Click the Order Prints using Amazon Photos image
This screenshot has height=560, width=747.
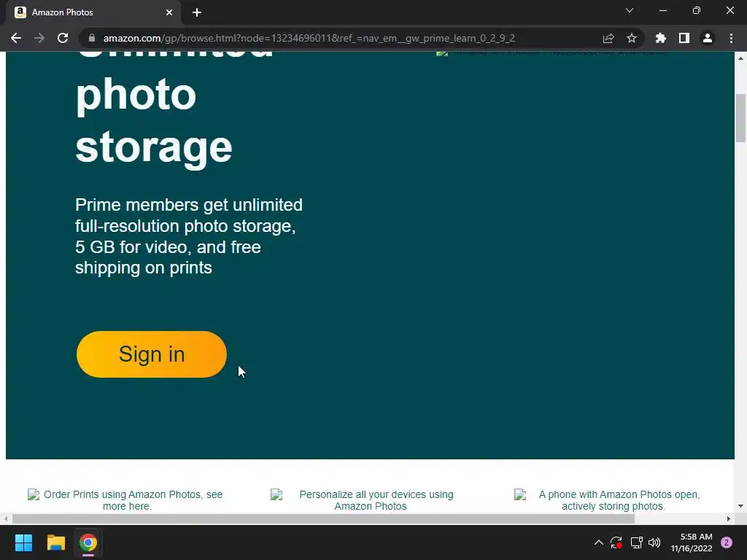[x=128, y=500]
